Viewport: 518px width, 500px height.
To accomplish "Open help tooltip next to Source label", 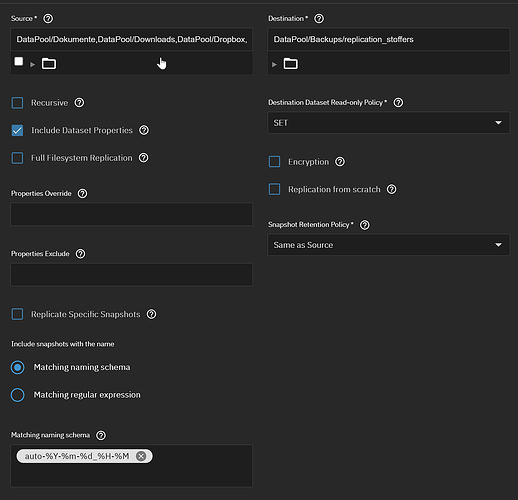I will point(48,19).
